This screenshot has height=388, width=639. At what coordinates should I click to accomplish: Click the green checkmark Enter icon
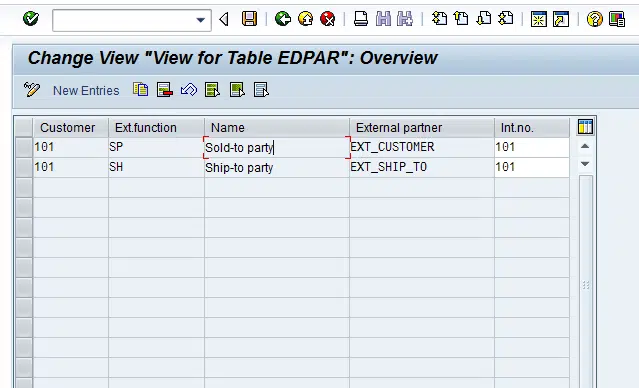coord(31,19)
